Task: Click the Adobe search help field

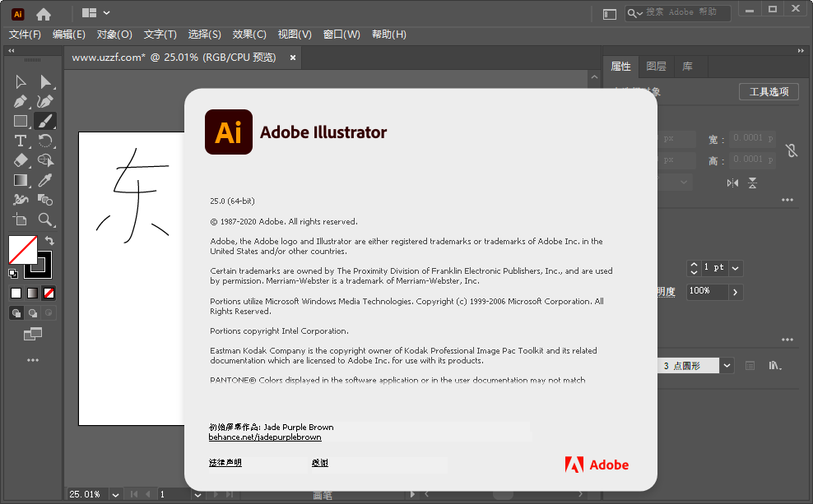Action: tap(678, 13)
